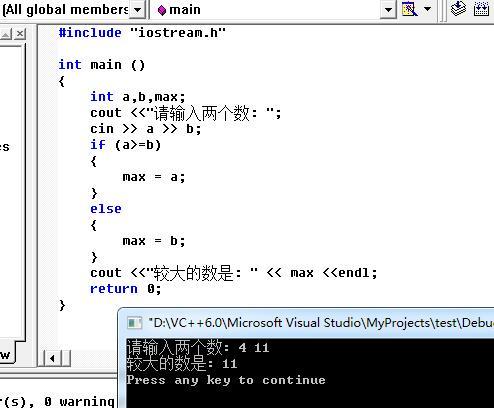Click the if (a>=b) line
This screenshot has height=408, width=494.
(x=126, y=145)
